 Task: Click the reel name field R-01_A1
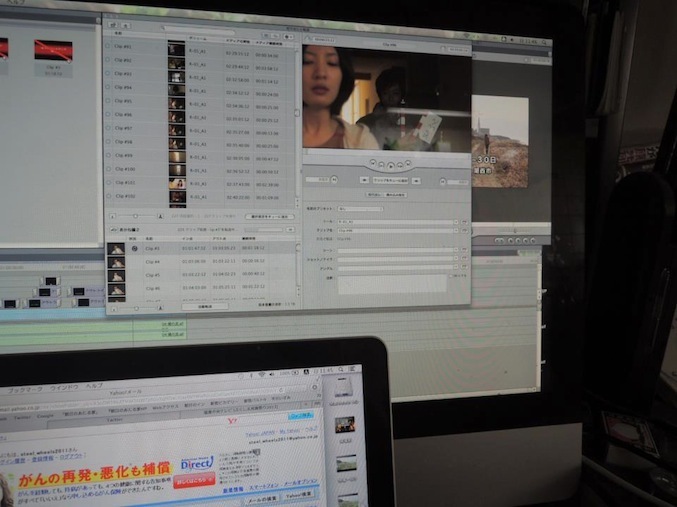[x=396, y=221]
